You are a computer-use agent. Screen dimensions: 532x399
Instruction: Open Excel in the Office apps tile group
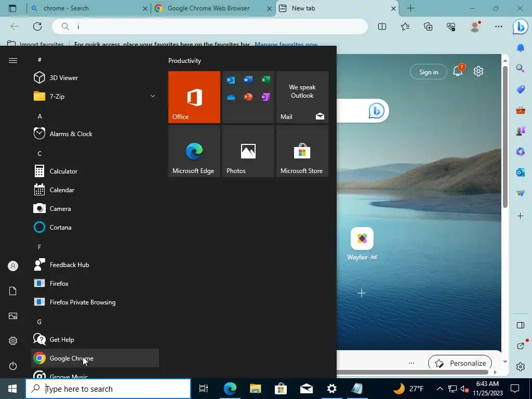(265, 79)
